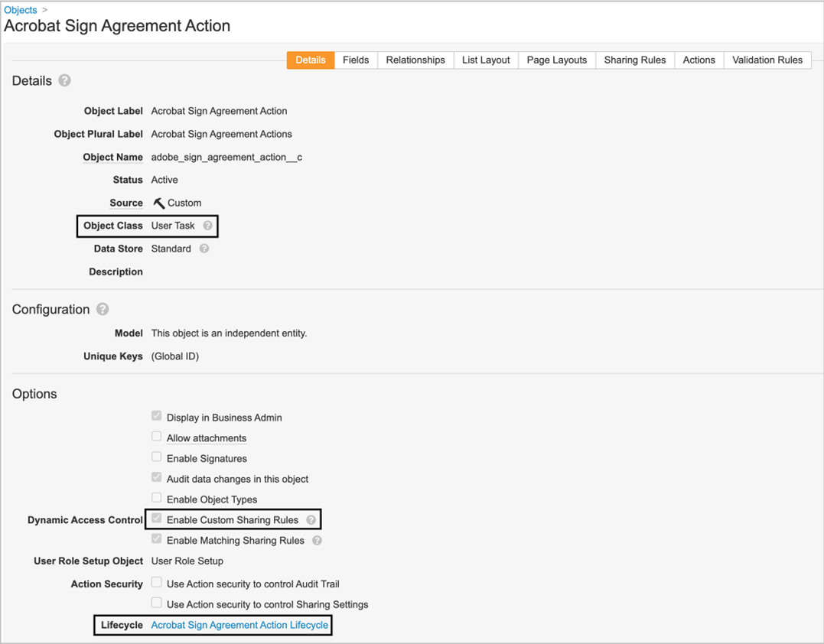Open the Relationships tab
The height and width of the screenshot is (644, 824).
click(415, 60)
